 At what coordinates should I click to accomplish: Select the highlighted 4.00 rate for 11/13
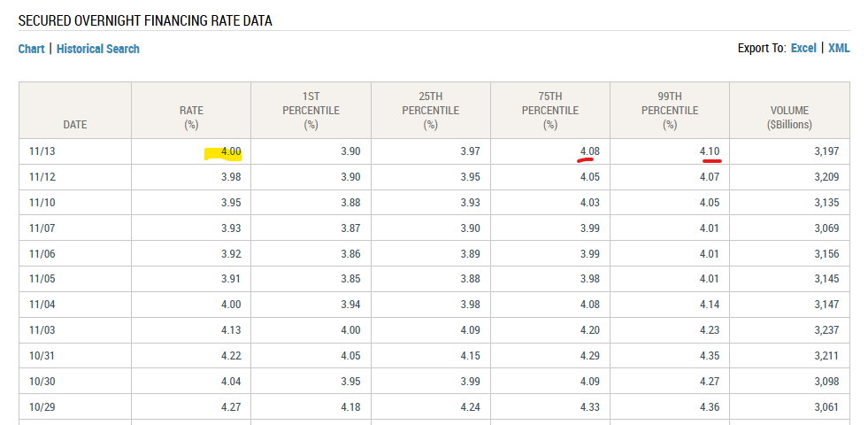click(x=230, y=151)
